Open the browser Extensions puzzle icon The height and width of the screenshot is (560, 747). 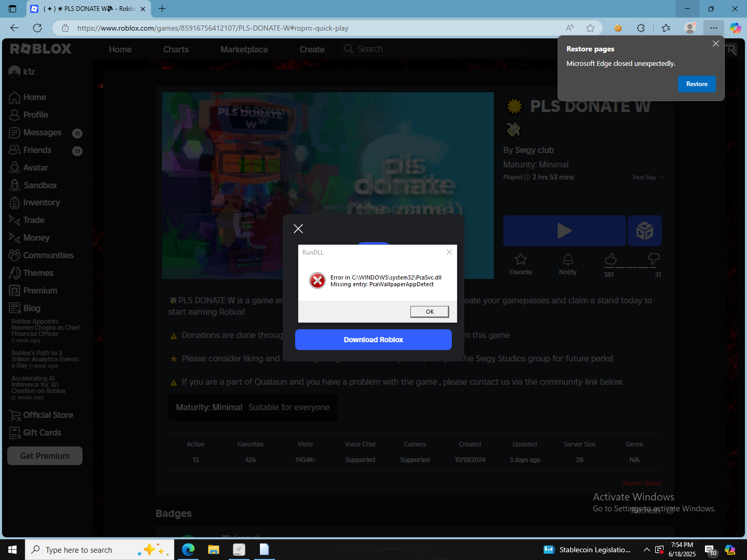coord(641,28)
